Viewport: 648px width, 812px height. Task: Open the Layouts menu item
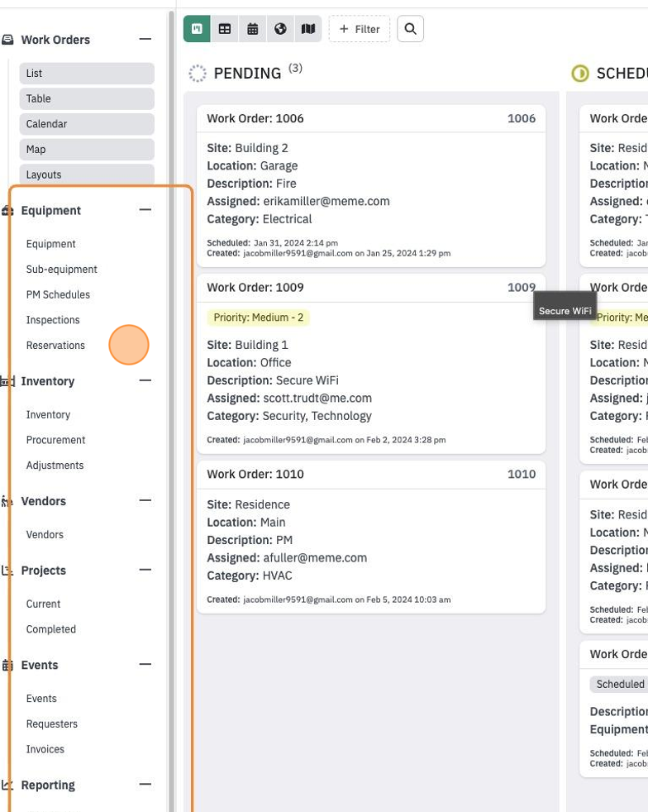click(x=87, y=174)
